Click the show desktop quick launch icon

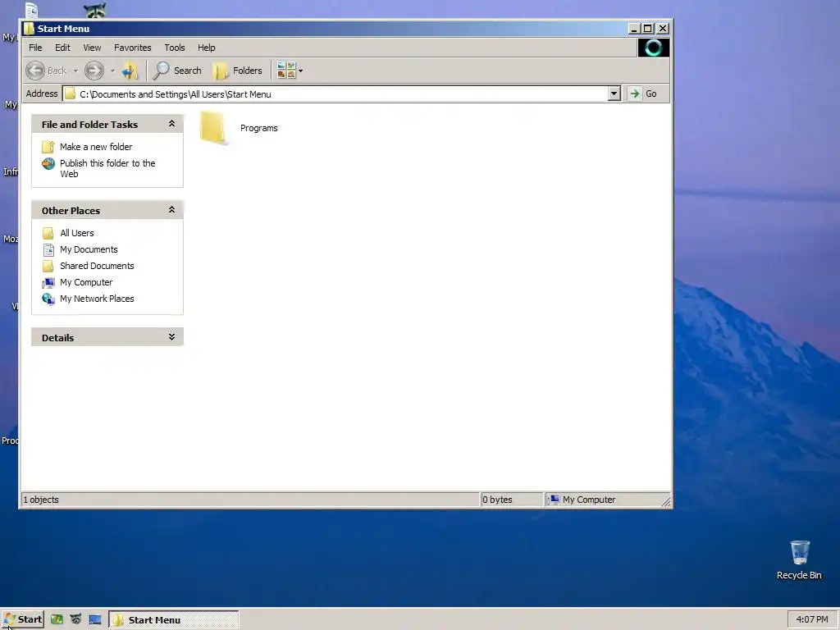click(x=95, y=619)
